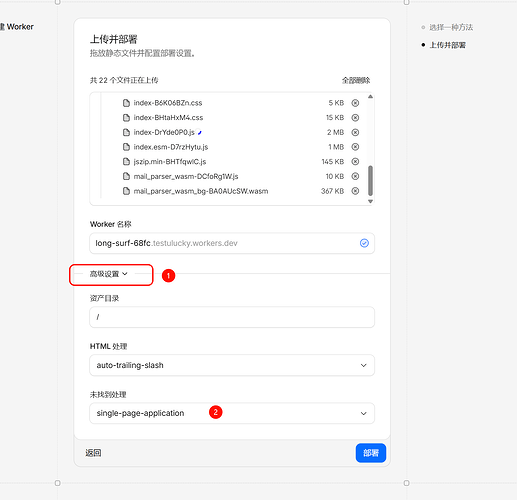Remove index-BHtaHxM4.css file

coord(355,118)
